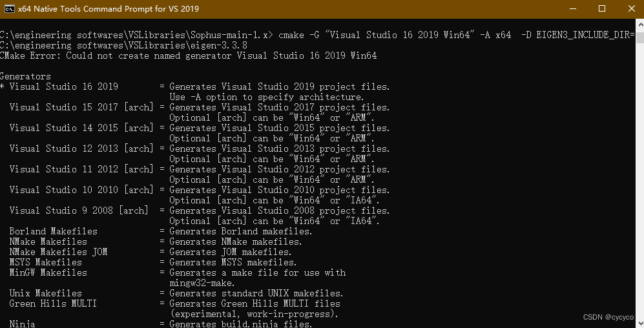Click the 'Visual Studio 9 2008 [arch]' entry
The height and width of the screenshot is (328, 644).
click(x=79, y=210)
